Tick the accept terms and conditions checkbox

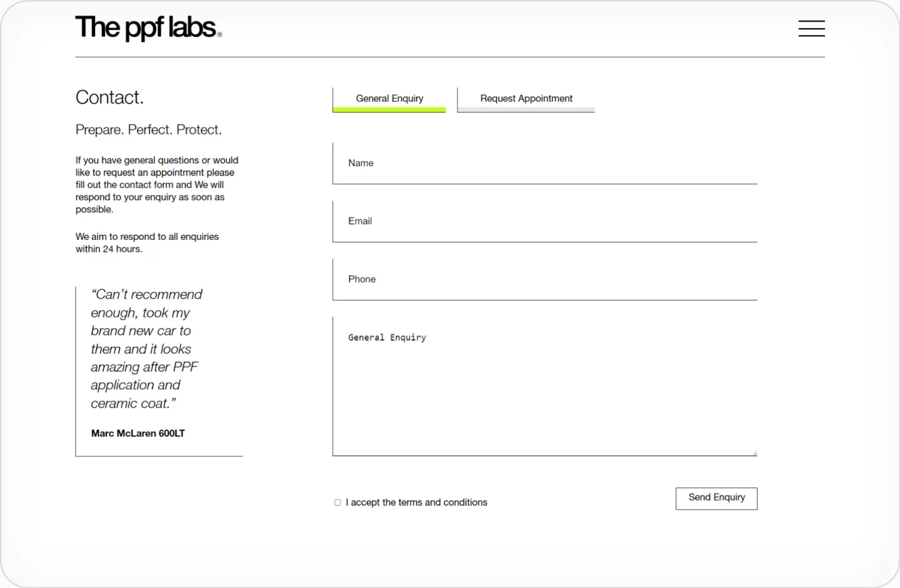[x=337, y=502]
